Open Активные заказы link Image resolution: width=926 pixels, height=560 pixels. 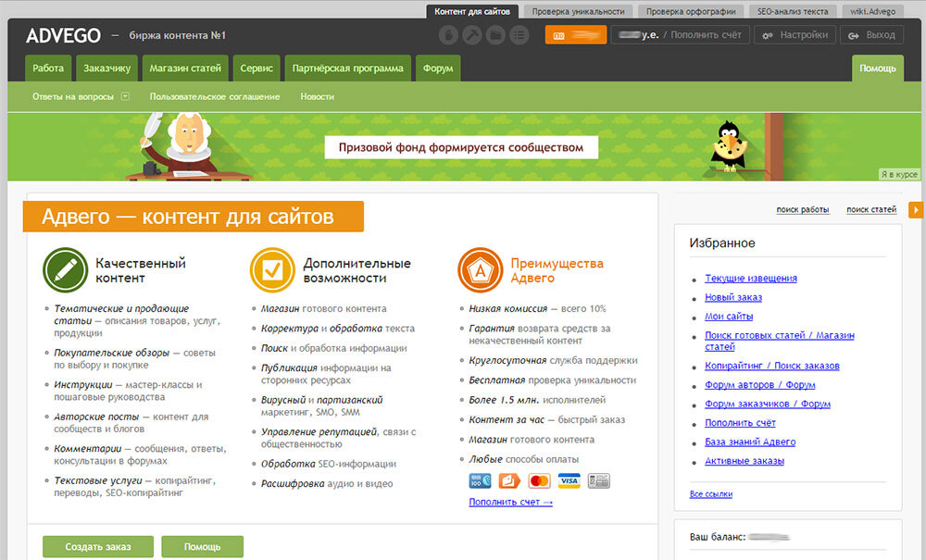point(745,461)
